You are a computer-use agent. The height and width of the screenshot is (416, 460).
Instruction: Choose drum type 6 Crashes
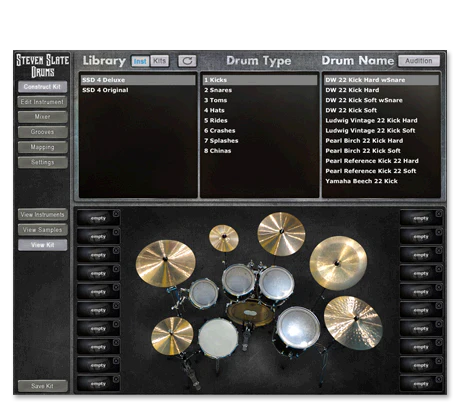tap(260, 131)
